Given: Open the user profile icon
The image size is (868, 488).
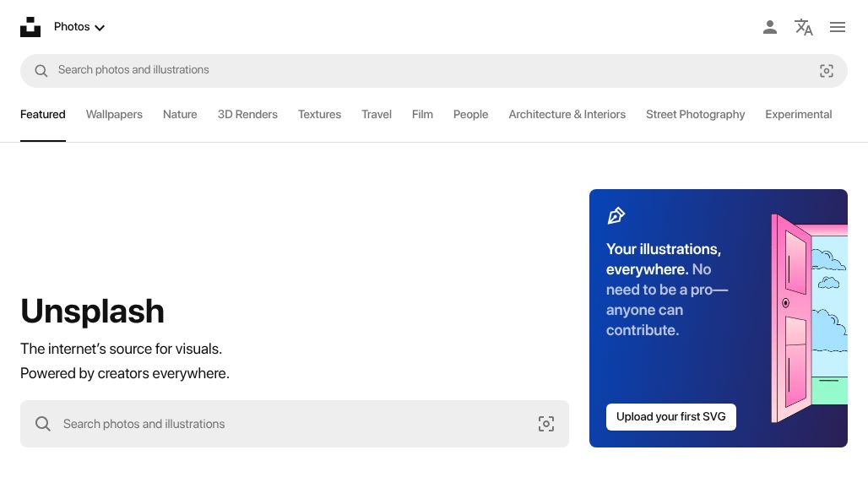Looking at the screenshot, I should [x=769, y=27].
